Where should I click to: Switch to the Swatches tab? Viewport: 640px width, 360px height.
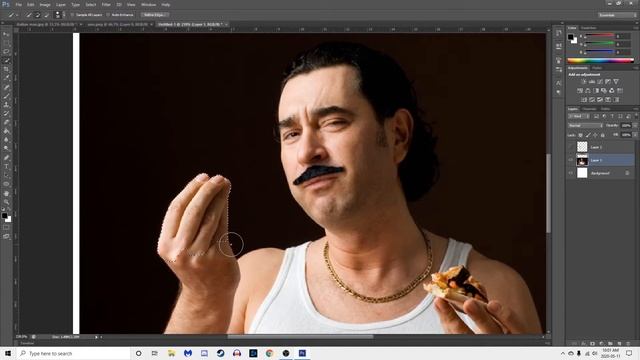click(x=589, y=28)
